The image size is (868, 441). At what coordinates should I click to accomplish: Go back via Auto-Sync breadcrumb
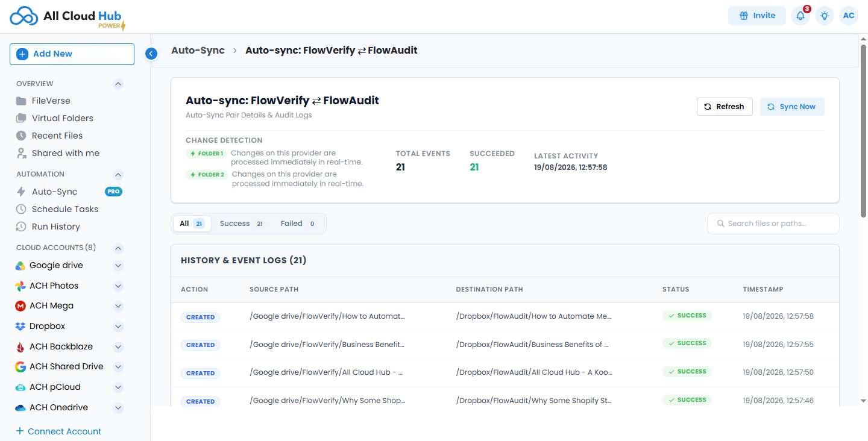pos(198,51)
